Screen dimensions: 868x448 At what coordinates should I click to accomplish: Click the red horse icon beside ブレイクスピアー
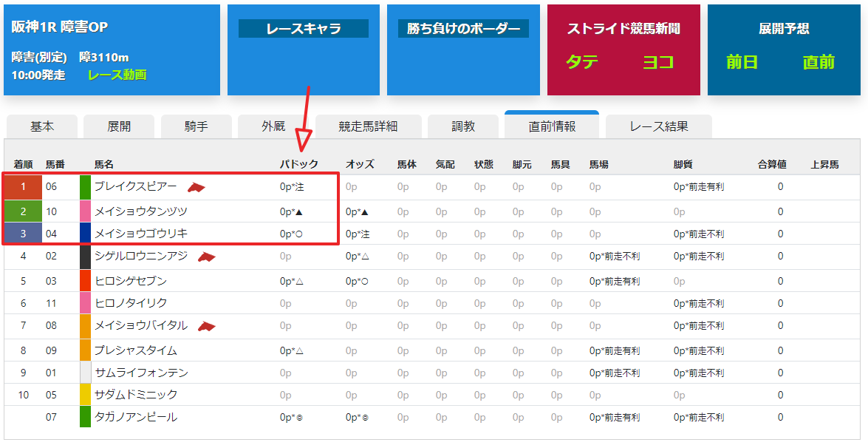click(196, 188)
